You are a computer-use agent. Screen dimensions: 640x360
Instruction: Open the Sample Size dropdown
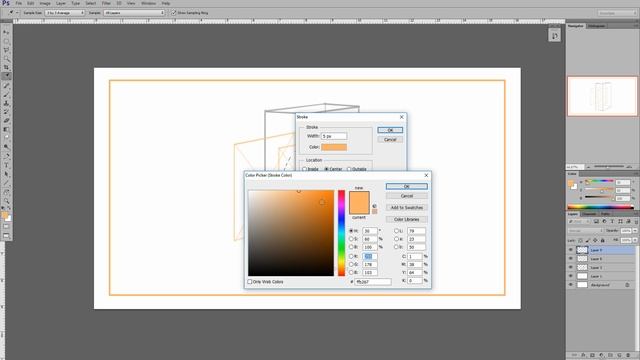[64, 13]
